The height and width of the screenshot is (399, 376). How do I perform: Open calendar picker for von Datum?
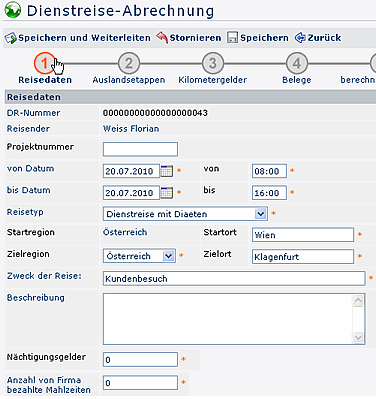[167, 171]
